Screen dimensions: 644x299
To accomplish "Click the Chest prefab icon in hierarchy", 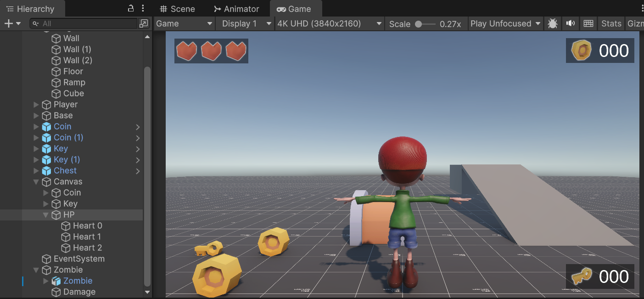I will pyautogui.click(x=46, y=171).
